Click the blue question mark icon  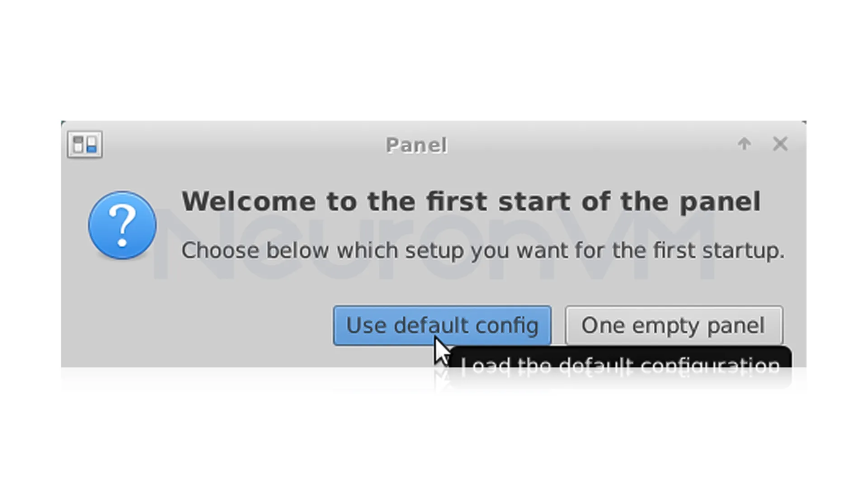[122, 225]
